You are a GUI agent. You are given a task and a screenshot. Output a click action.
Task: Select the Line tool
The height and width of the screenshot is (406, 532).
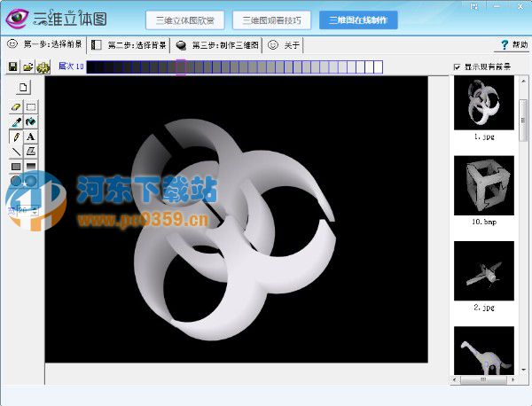(16, 152)
